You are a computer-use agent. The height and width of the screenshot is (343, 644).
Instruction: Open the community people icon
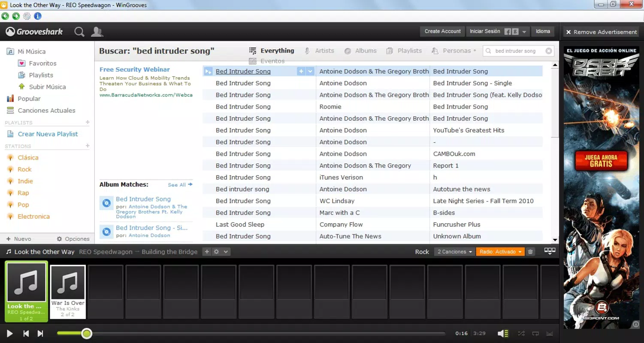(x=97, y=32)
